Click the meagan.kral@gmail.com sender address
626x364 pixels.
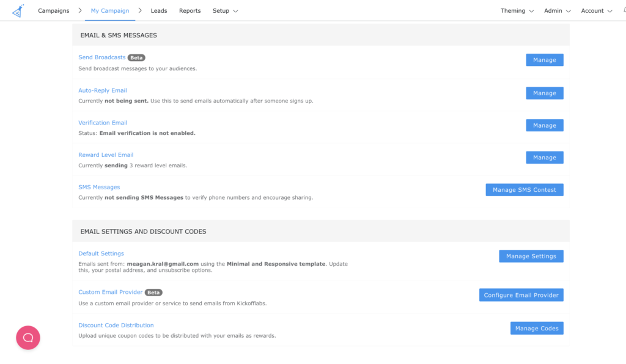[x=163, y=264]
